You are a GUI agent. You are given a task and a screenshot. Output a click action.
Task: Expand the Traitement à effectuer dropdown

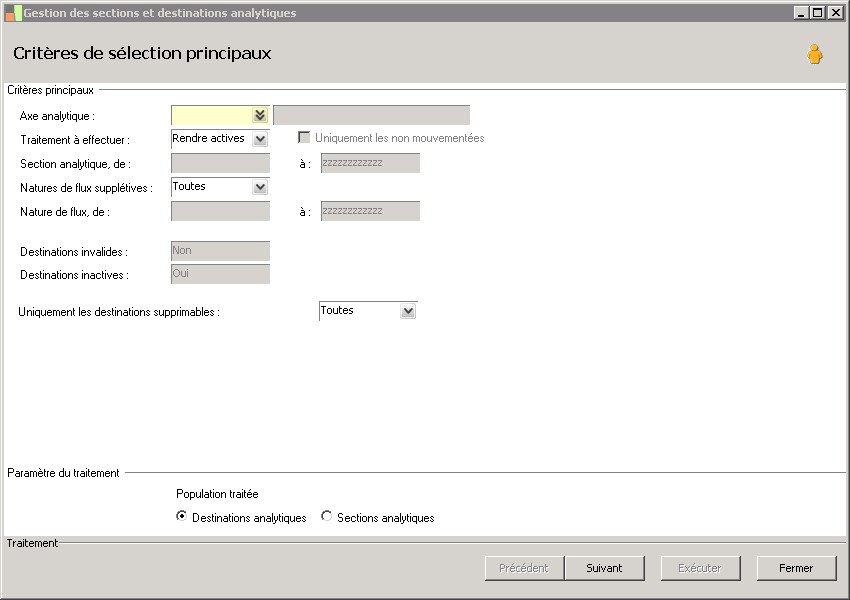pyautogui.click(x=260, y=139)
